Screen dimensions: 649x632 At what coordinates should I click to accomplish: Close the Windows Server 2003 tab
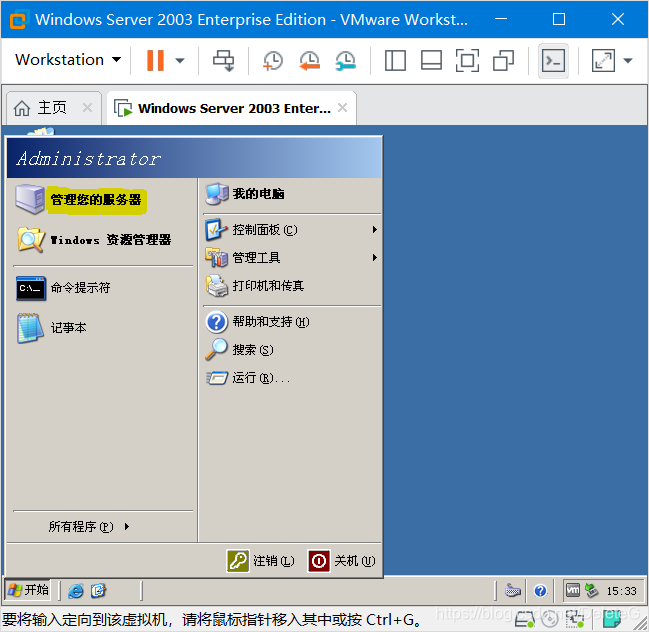(342, 108)
